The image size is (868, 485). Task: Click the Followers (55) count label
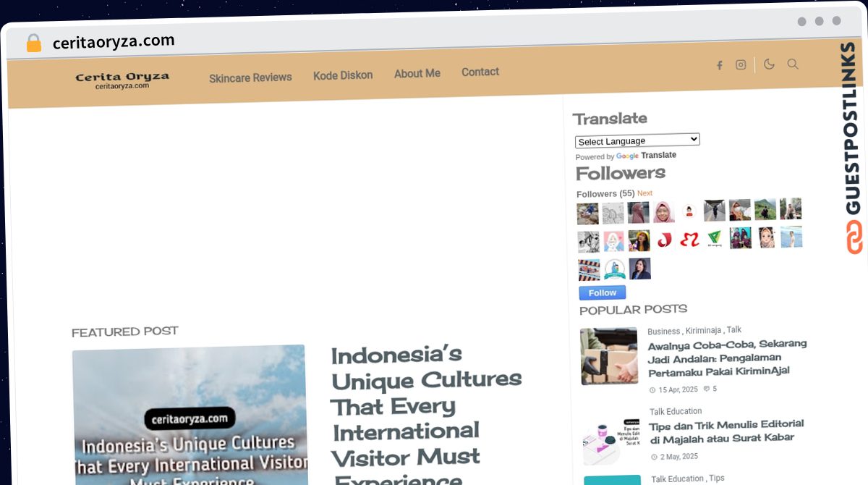(x=605, y=194)
